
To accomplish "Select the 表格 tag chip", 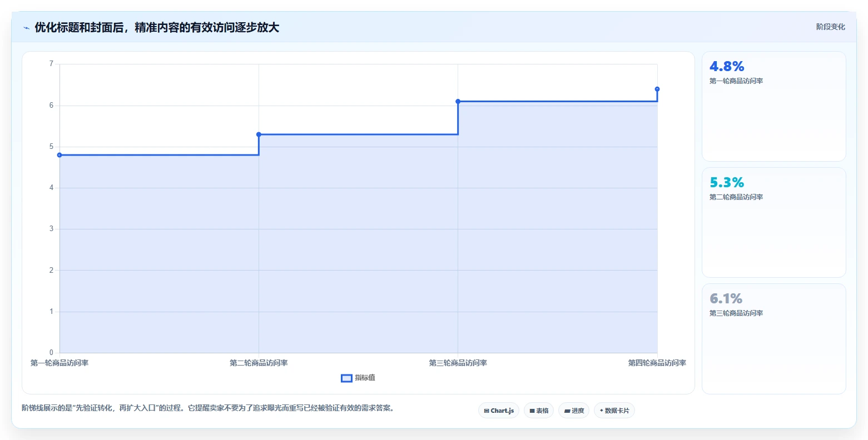I will tap(539, 411).
